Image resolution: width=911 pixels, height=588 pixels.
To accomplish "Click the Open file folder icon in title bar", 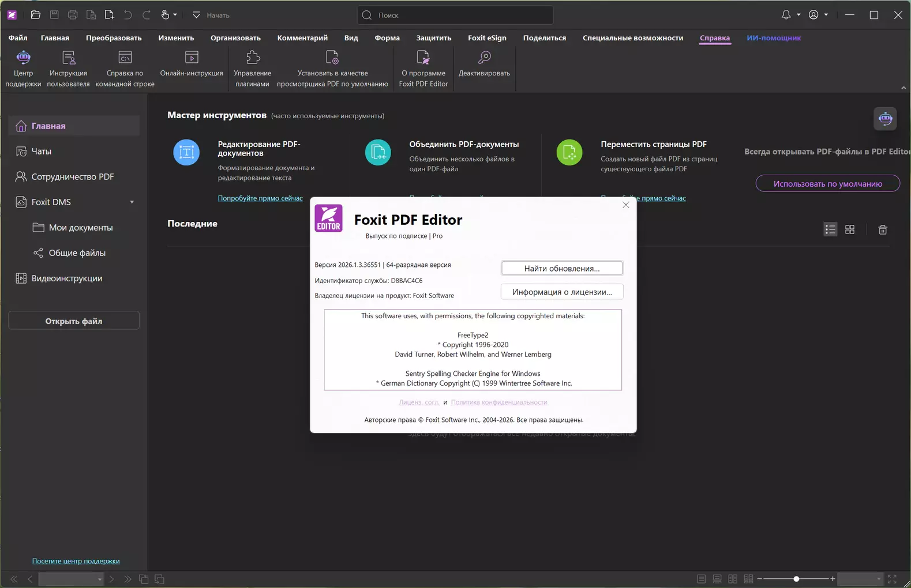I will point(36,15).
